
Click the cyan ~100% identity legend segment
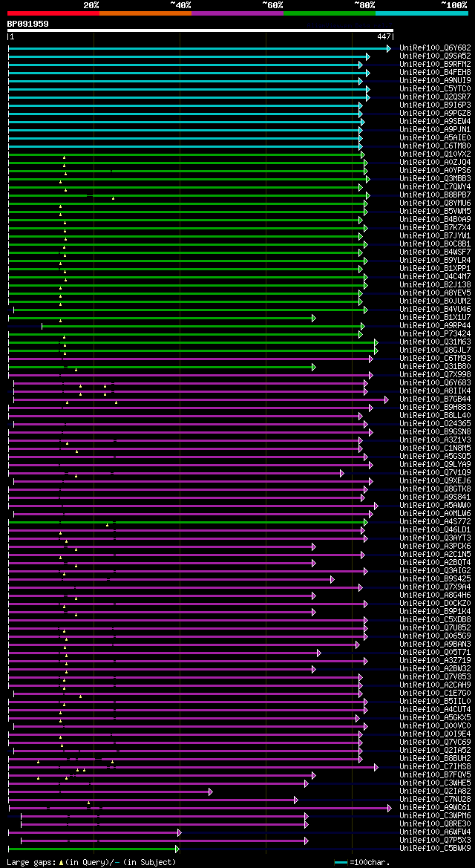(x=422, y=13)
